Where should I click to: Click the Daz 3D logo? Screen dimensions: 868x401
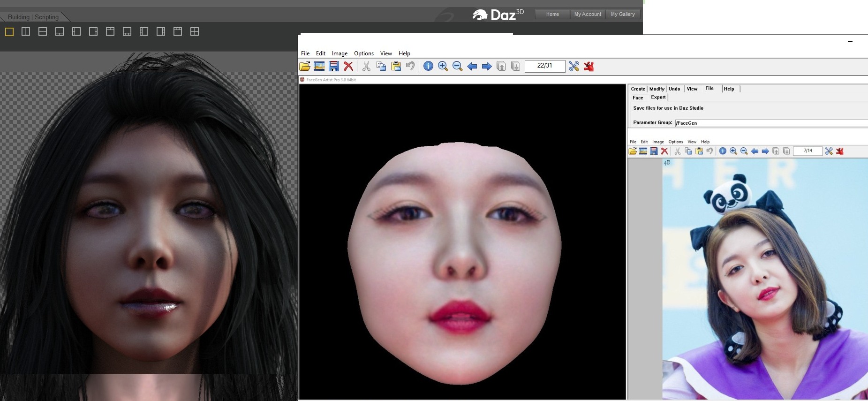(498, 15)
